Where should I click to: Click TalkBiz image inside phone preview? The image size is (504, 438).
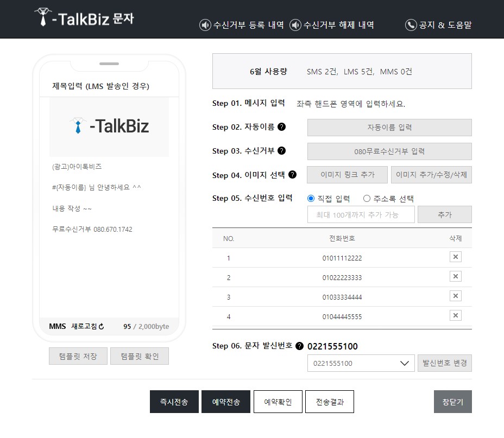click(x=109, y=126)
